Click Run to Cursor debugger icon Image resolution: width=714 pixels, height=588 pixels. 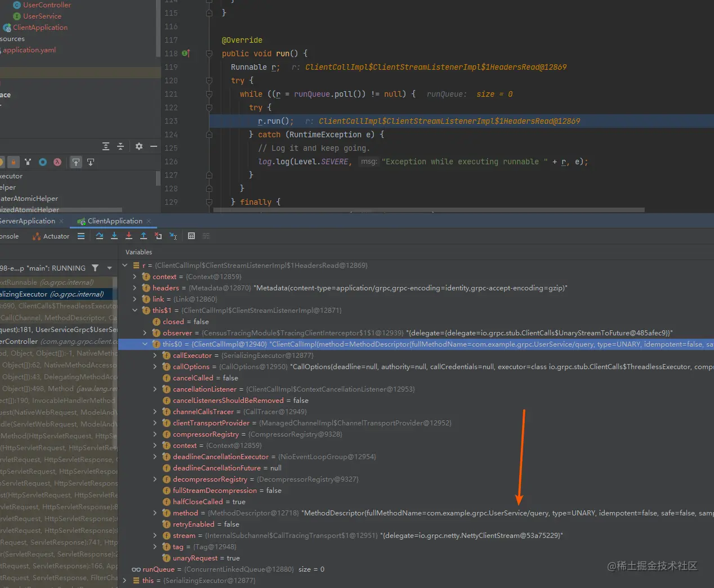[173, 236]
